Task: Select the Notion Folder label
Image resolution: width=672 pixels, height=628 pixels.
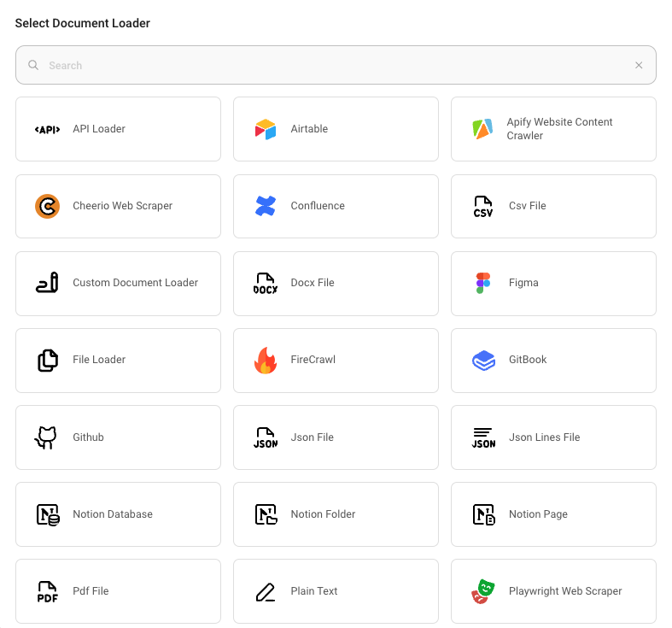Action: coord(323,514)
